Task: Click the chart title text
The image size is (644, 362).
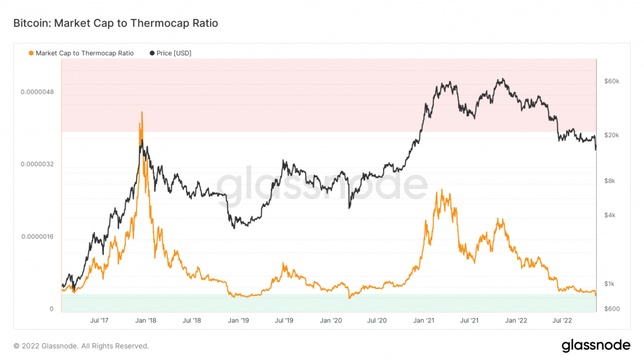Action: coord(116,23)
